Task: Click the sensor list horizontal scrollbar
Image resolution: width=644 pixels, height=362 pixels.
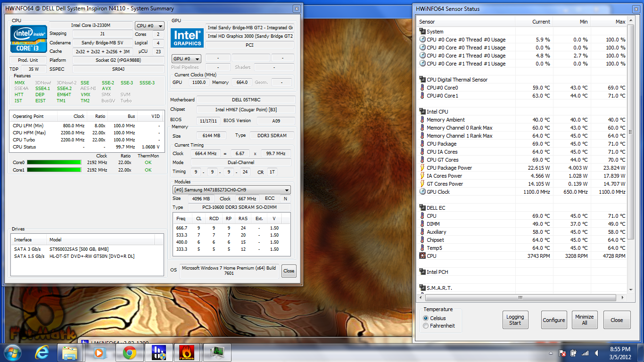Action: point(520,297)
